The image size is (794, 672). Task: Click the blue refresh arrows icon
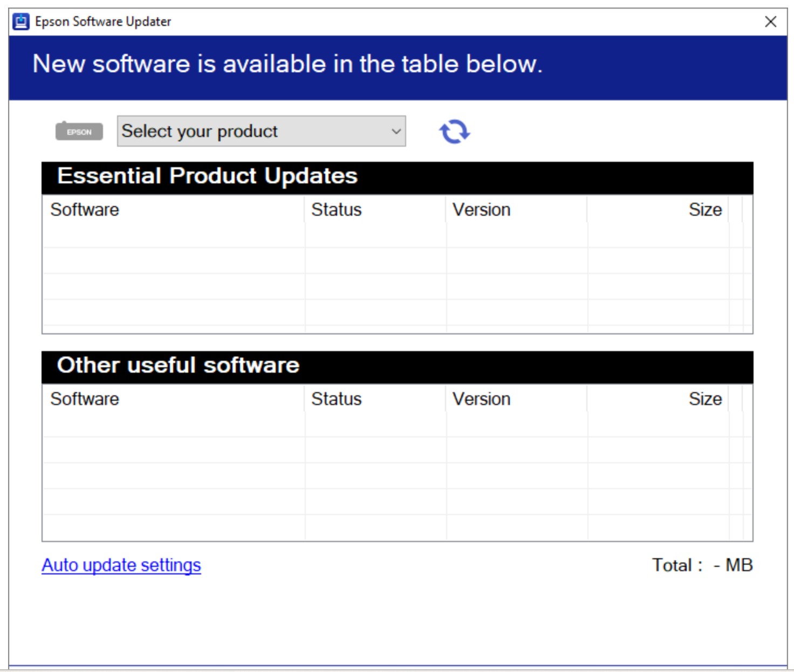454,131
